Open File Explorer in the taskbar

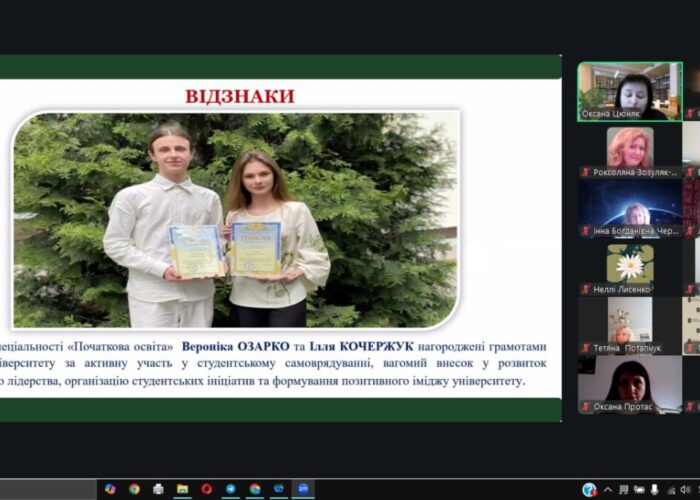click(182, 489)
